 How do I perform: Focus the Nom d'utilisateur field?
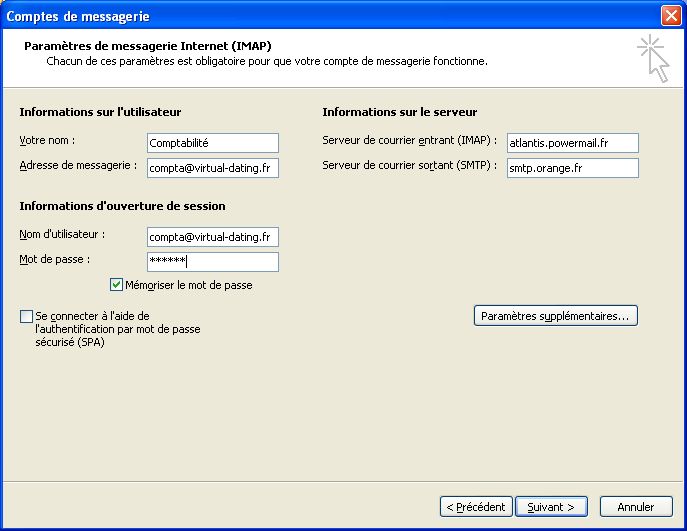pyautogui.click(x=212, y=237)
